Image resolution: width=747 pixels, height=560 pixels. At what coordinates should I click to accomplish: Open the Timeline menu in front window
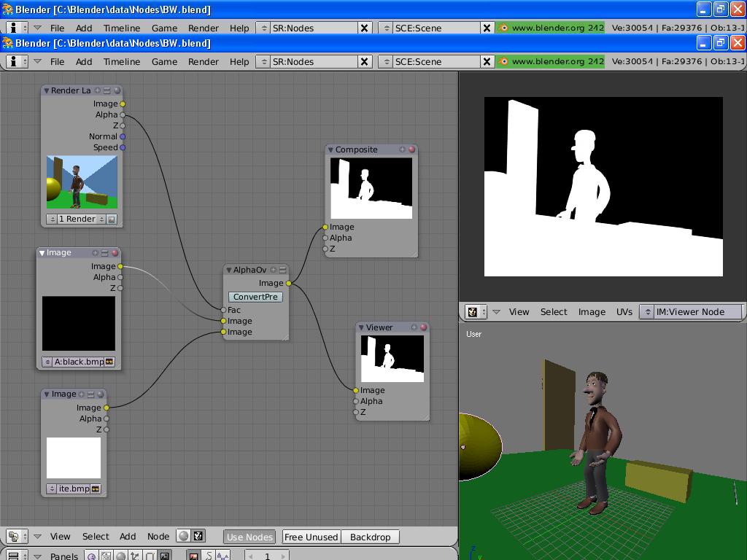(122, 61)
